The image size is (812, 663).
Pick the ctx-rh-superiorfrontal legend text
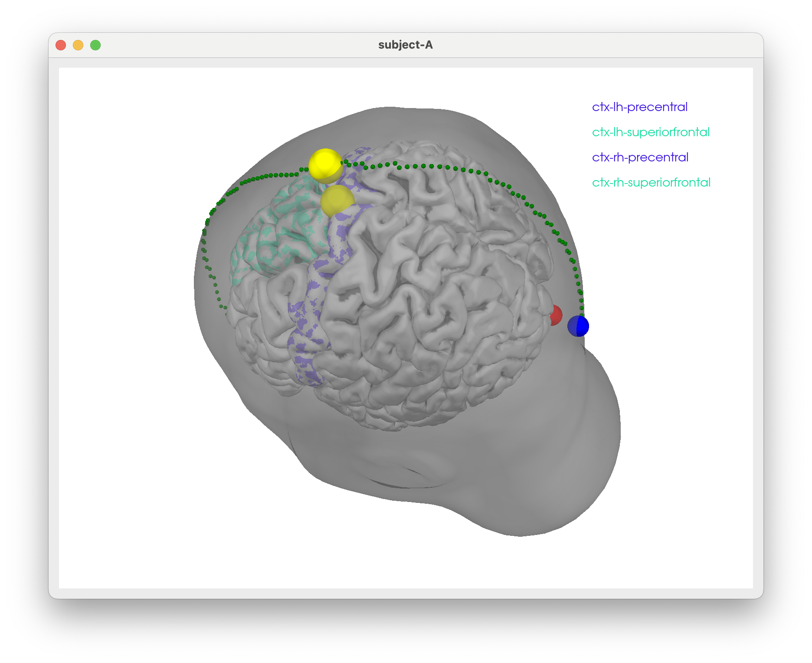click(x=651, y=182)
